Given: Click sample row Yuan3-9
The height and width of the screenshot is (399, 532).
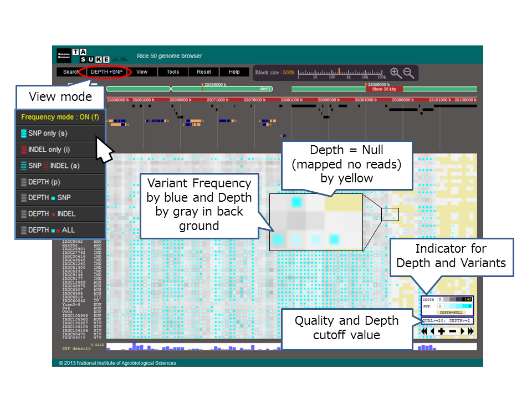Looking at the screenshot, I should [82, 305].
